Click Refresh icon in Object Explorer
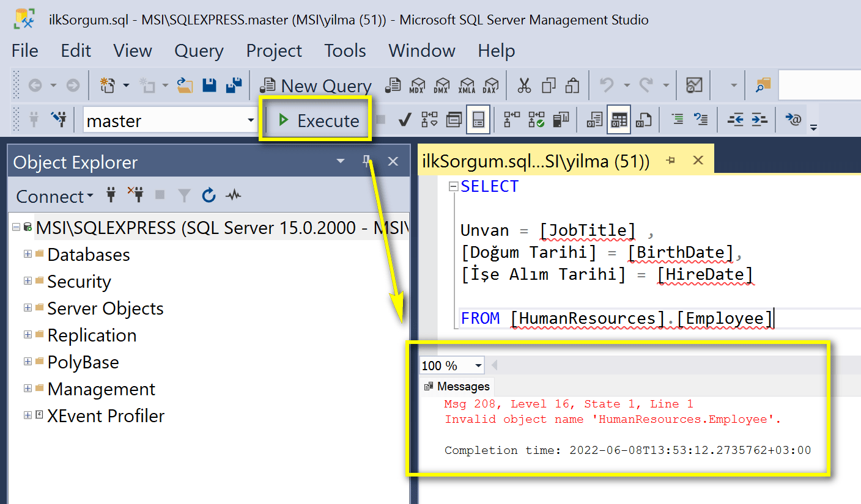Image resolution: width=861 pixels, height=504 pixels. point(209,195)
